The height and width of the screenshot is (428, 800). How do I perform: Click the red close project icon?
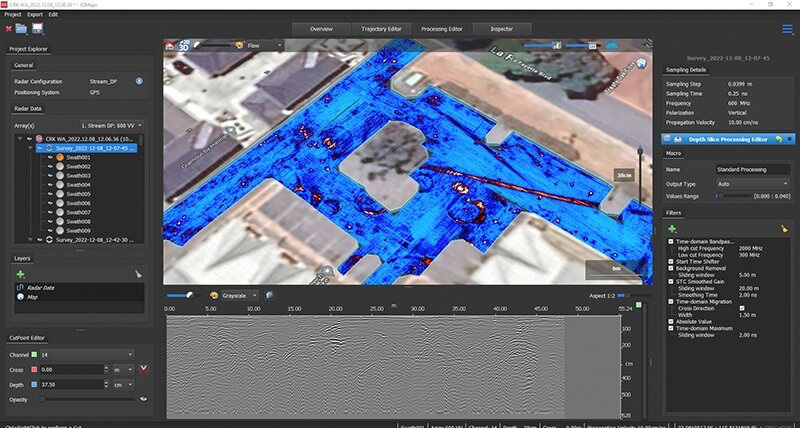point(8,29)
